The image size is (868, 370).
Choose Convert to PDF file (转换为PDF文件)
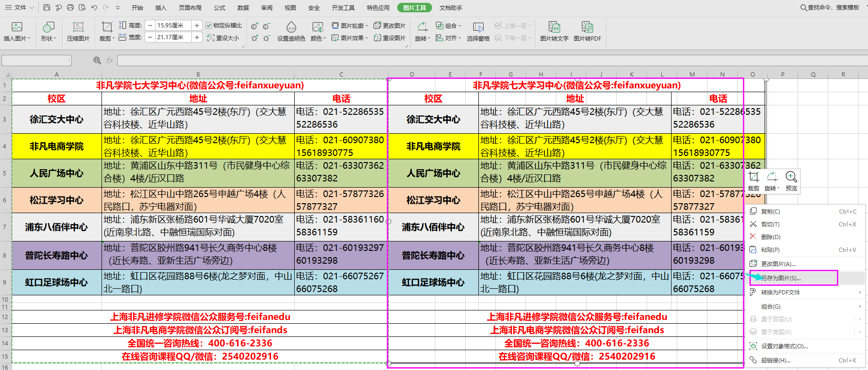806,292
